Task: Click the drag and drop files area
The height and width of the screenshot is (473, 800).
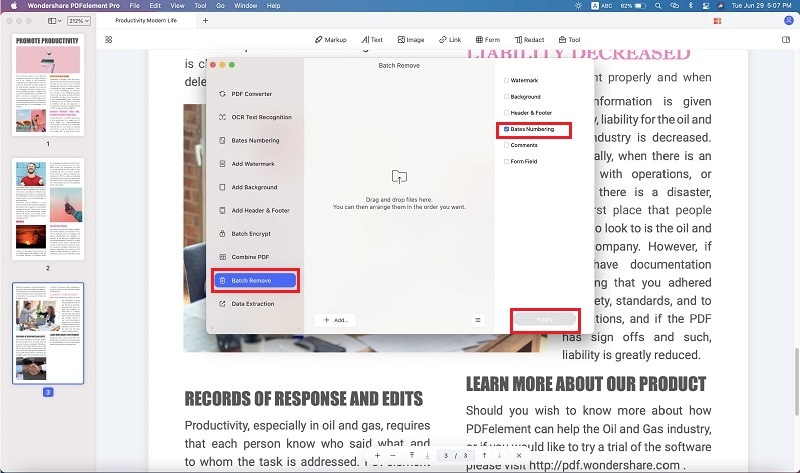Action: coord(399,190)
